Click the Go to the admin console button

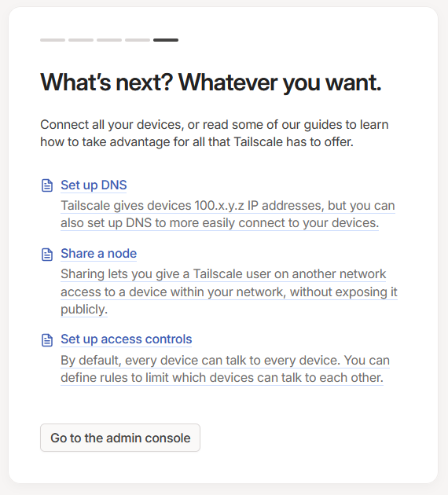pyautogui.click(x=120, y=438)
